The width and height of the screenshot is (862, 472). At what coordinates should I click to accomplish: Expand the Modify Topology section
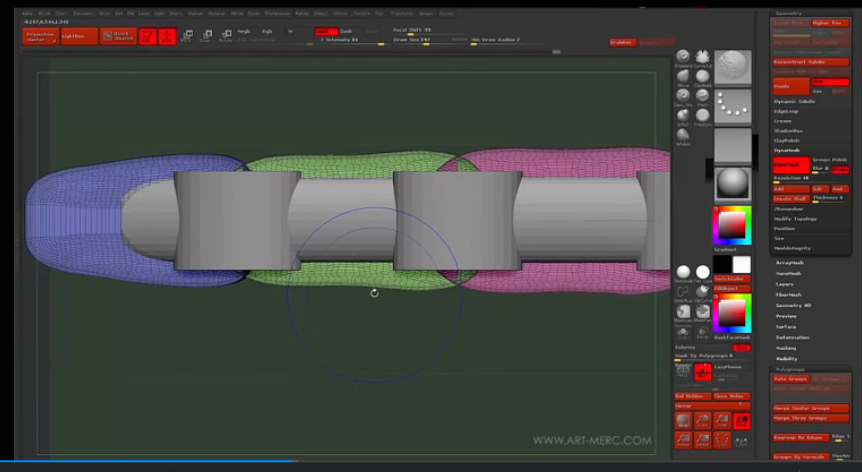795,219
